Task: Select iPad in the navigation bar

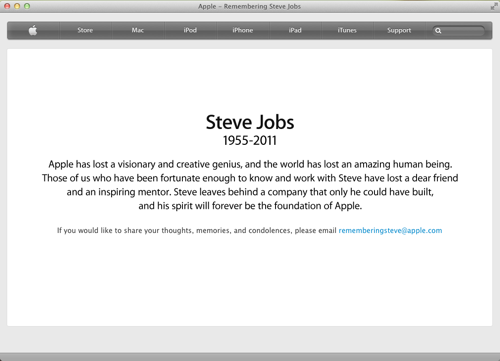Action: point(295,30)
